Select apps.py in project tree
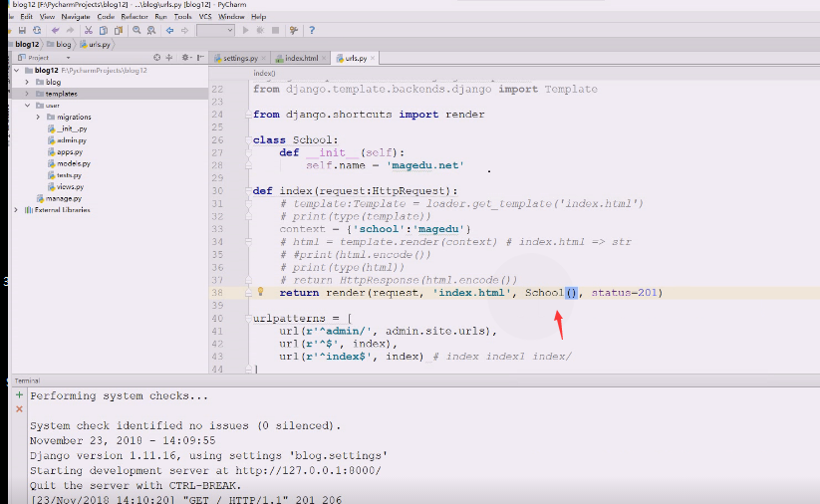This screenshot has width=820, height=504. pyautogui.click(x=65, y=152)
